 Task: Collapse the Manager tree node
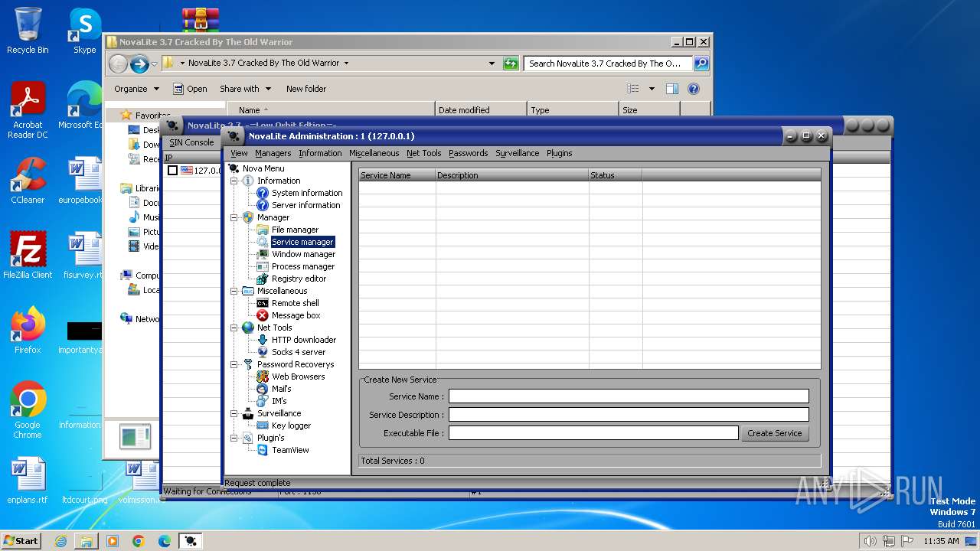click(x=234, y=217)
